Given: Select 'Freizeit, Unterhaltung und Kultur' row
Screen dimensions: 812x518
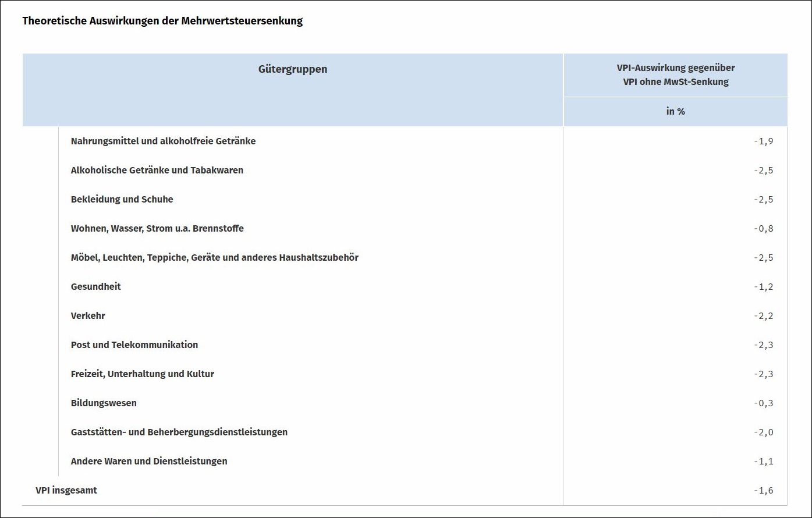Looking at the screenshot, I should [x=143, y=374].
